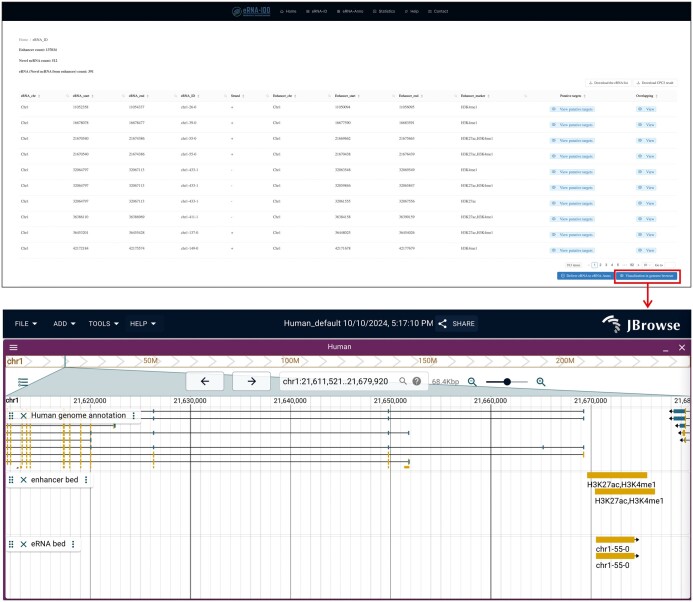Pan right with the forward arrow
The height and width of the screenshot is (602, 693).
[x=251, y=381]
